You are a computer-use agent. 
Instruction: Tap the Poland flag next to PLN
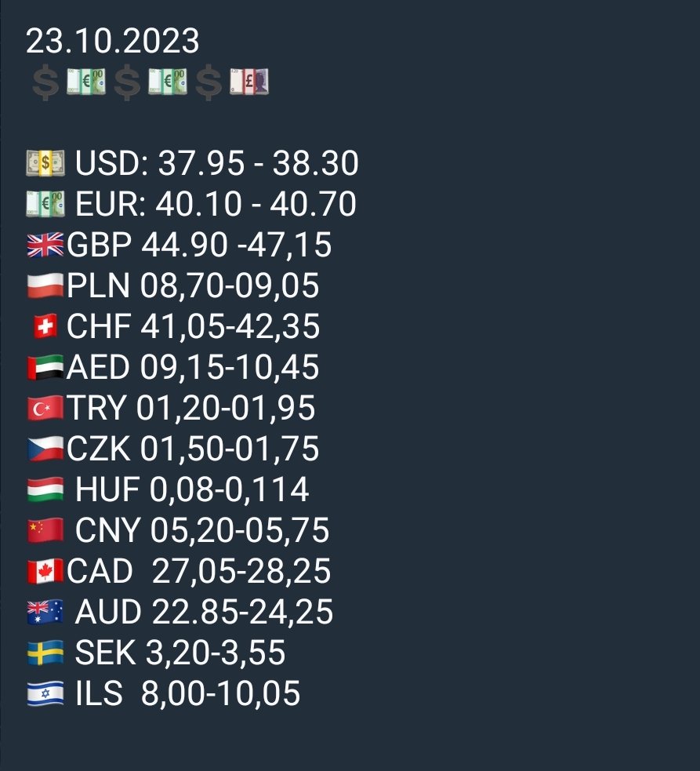click(45, 286)
